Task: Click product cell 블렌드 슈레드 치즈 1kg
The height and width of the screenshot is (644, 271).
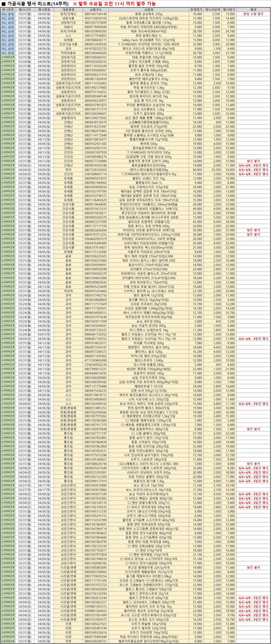Action: click(149, 178)
